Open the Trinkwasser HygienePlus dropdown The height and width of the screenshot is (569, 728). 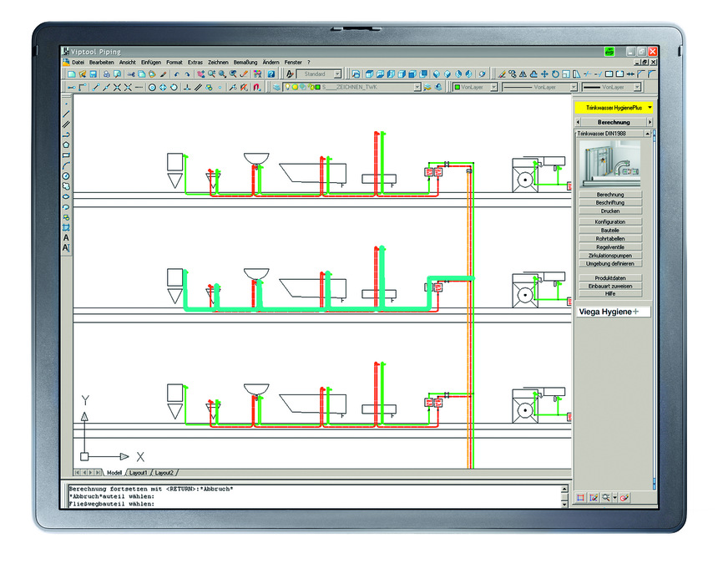coord(649,108)
